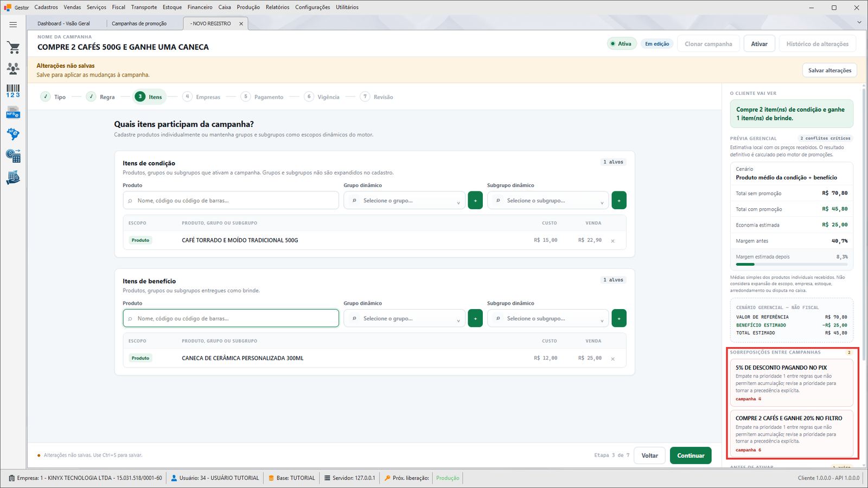Expand Grupo dinâmico dropdown in Itens de benefício
The width and height of the screenshot is (868, 488).
pyautogui.click(x=404, y=318)
